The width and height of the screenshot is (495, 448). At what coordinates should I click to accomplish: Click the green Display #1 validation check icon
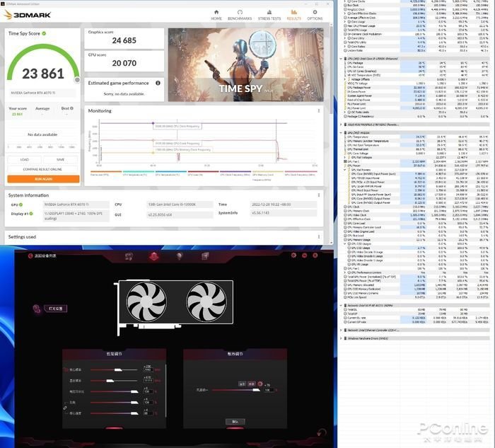31,214
